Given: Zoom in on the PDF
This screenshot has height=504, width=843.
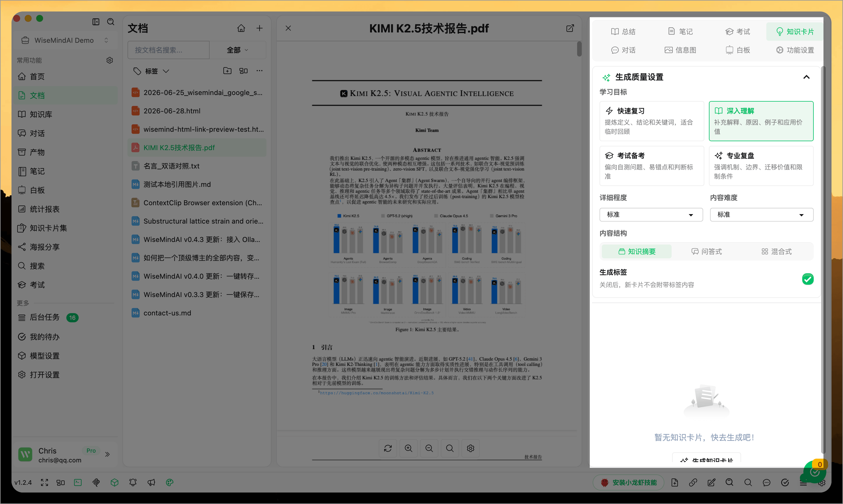Looking at the screenshot, I should click(x=409, y=448).
